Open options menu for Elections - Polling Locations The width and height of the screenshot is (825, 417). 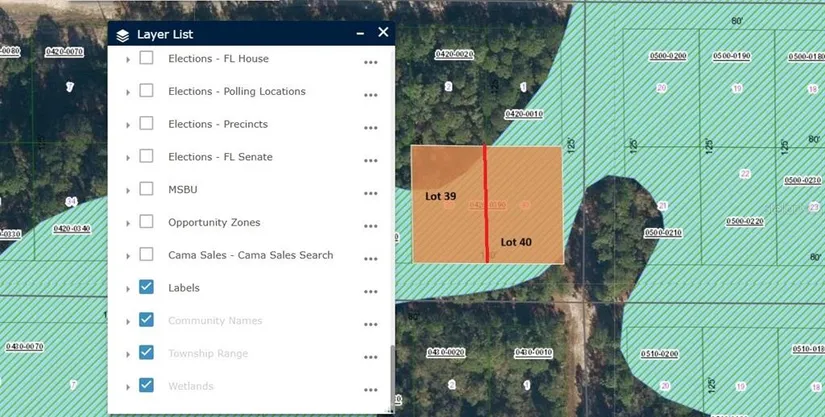point(370,95)
